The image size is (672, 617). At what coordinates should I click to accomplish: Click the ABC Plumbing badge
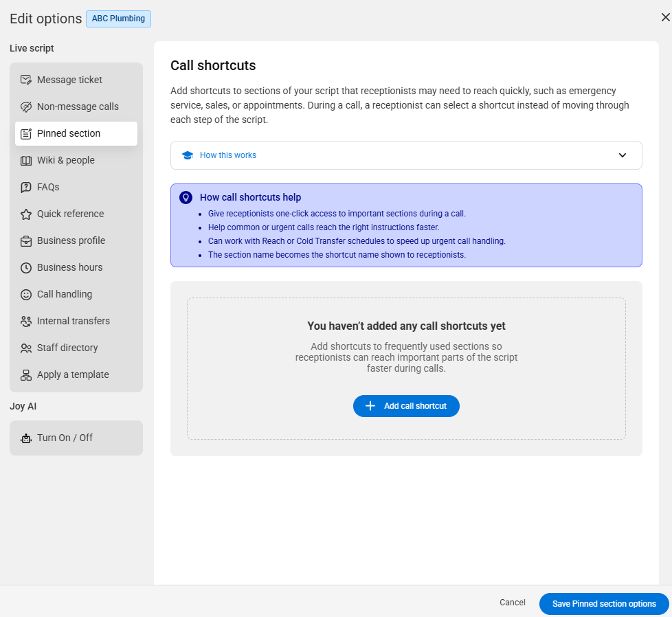(x=118, y=19)
